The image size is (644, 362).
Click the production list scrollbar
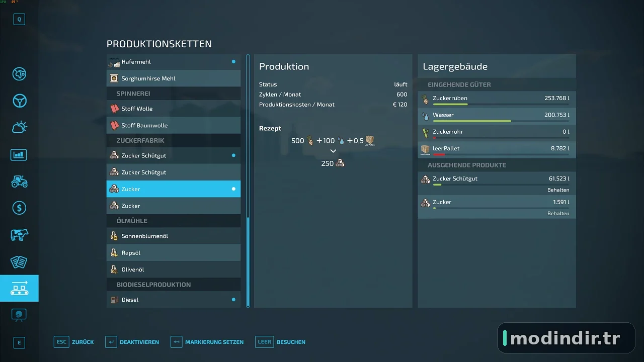[248, 181]
